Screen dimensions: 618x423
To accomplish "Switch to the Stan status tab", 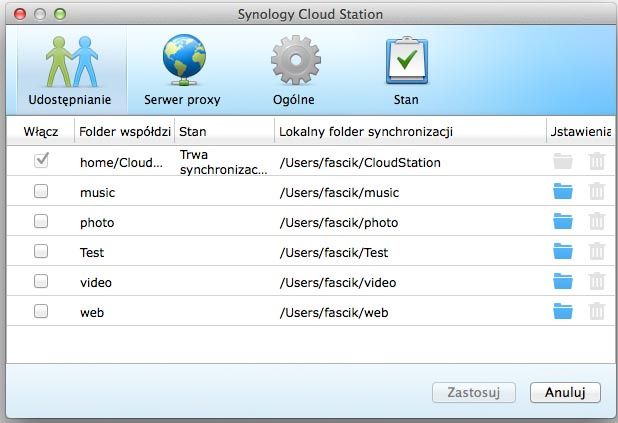I will click(406, 71).
